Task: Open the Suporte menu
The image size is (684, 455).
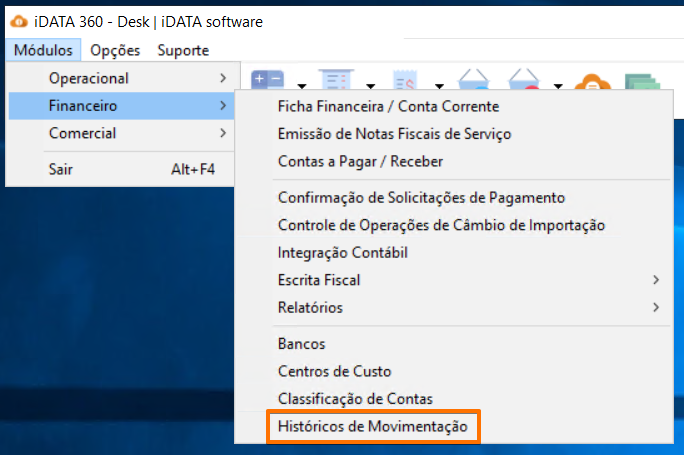Action: pyautogui.click(x=183, y=50)
